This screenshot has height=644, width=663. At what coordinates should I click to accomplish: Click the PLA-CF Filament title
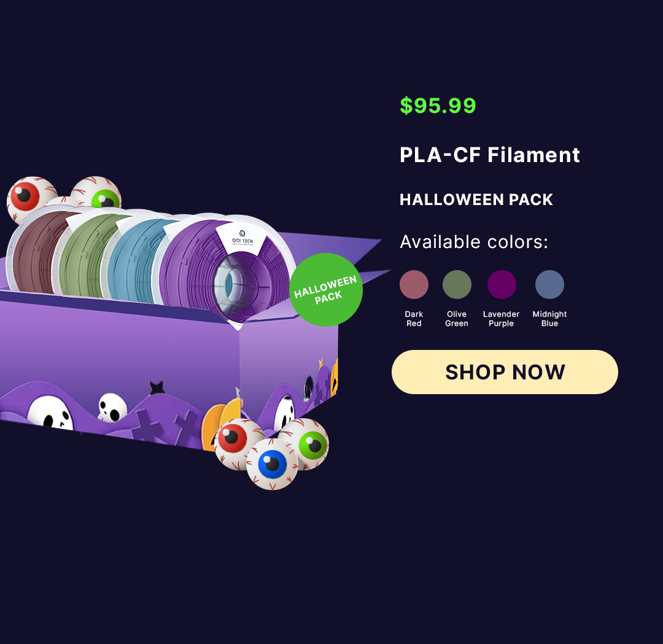490,155
